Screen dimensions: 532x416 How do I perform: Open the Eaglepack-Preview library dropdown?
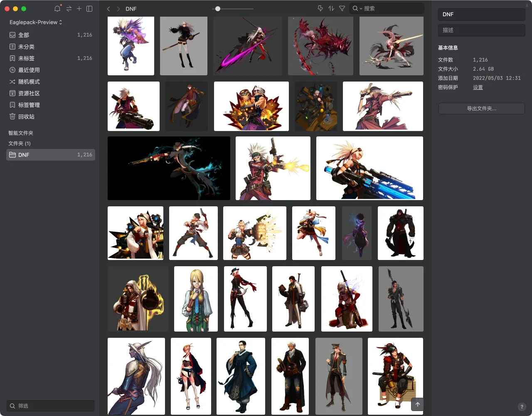pyautogui.click(x=36, y=22)
